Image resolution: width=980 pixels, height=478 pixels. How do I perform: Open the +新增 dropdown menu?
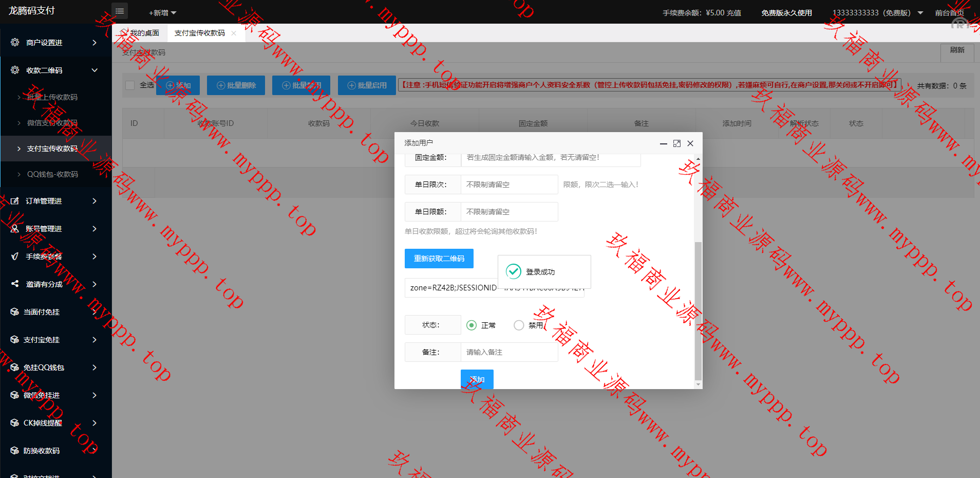162,13
